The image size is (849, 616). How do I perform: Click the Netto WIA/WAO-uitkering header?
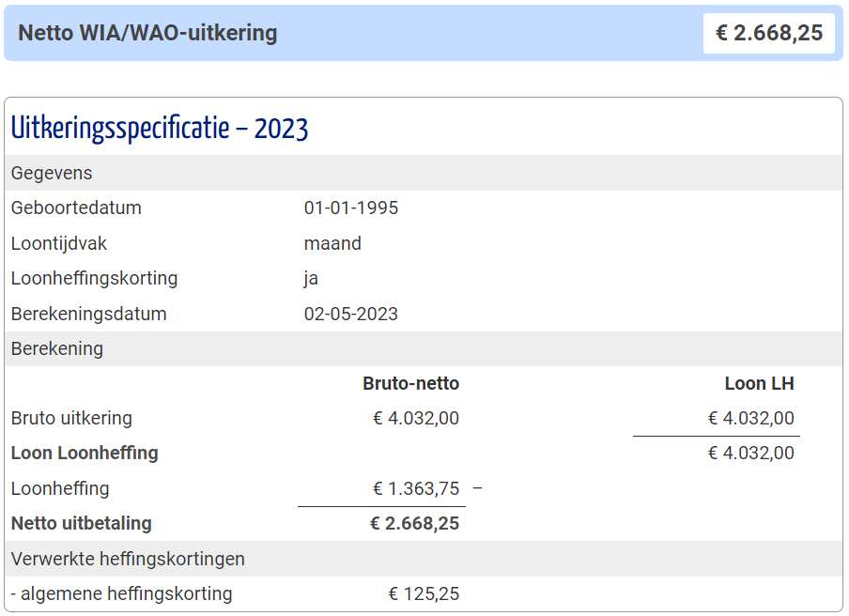pos(147,33)
